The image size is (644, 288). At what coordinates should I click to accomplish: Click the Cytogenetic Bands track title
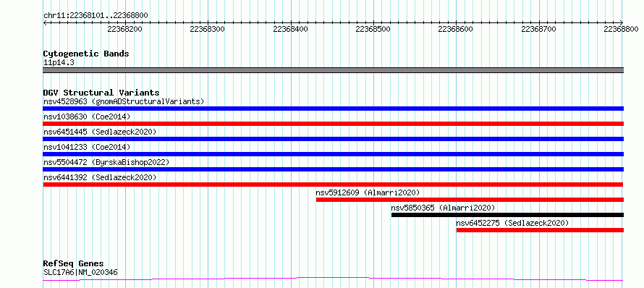point(86,54)
